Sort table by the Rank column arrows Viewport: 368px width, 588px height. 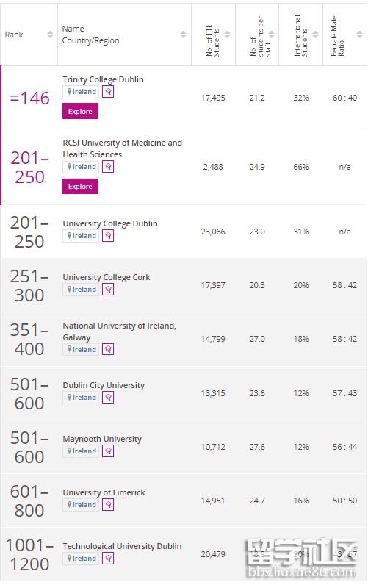tap(50, 35)
